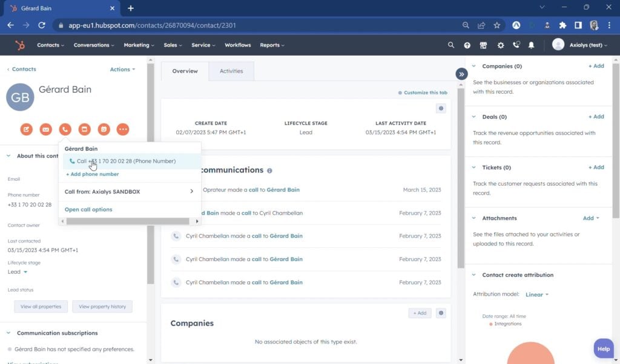Click the browser reload icon
Image resolution: width=620 pixels, height=364 pixels.
[x=42, y=25]
